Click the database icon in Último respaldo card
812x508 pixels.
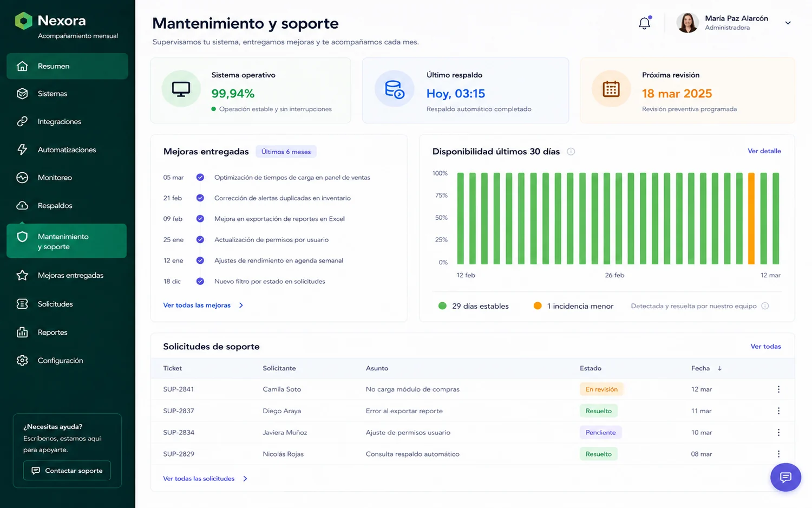(x=394, y=89)
